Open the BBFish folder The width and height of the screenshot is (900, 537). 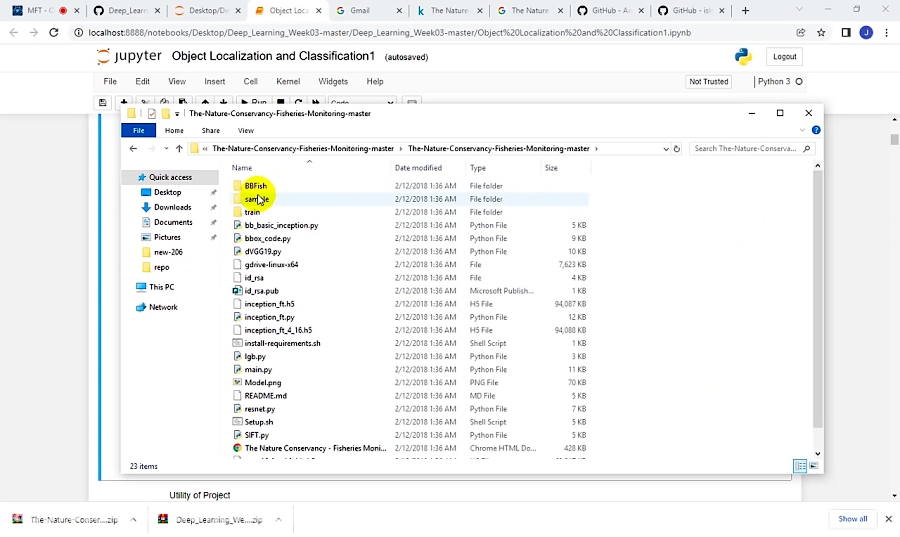click(255, 186)
